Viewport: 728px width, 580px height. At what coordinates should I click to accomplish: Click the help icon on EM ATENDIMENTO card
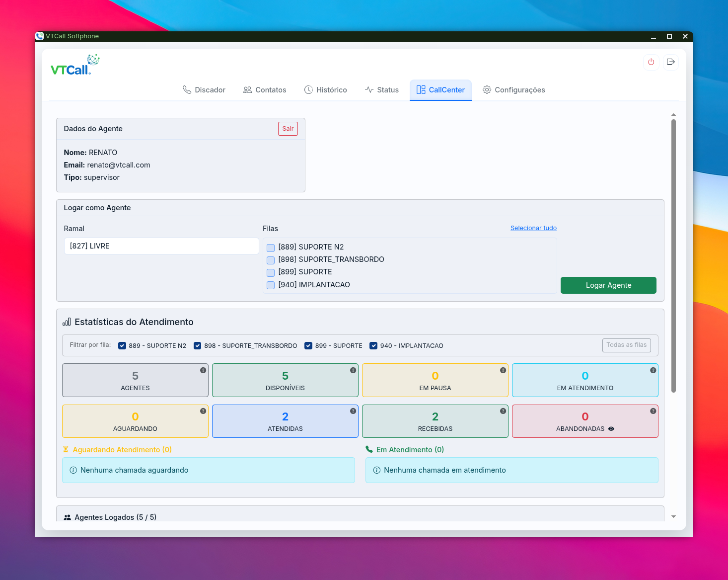tap(653, 370)
